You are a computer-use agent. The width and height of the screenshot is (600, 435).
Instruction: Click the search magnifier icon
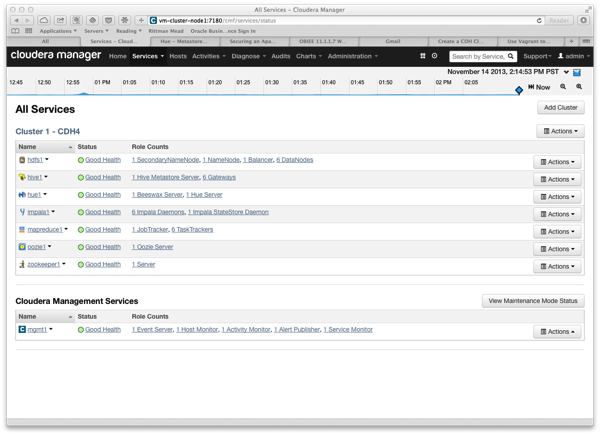click(510, 56)
